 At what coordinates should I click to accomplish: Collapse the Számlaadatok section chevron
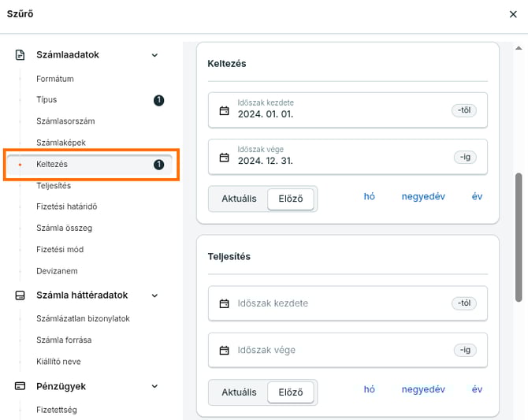click(x=154, y=55)
